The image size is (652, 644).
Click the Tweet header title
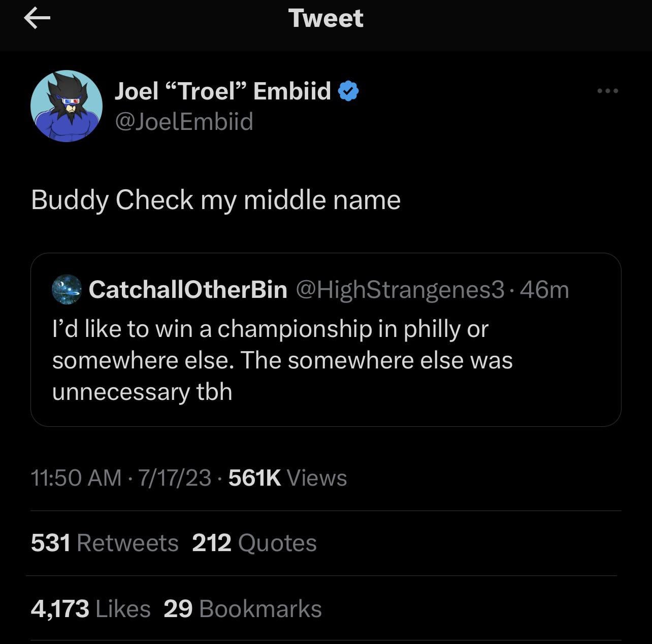pyautogui.click(x=325, y=19)
